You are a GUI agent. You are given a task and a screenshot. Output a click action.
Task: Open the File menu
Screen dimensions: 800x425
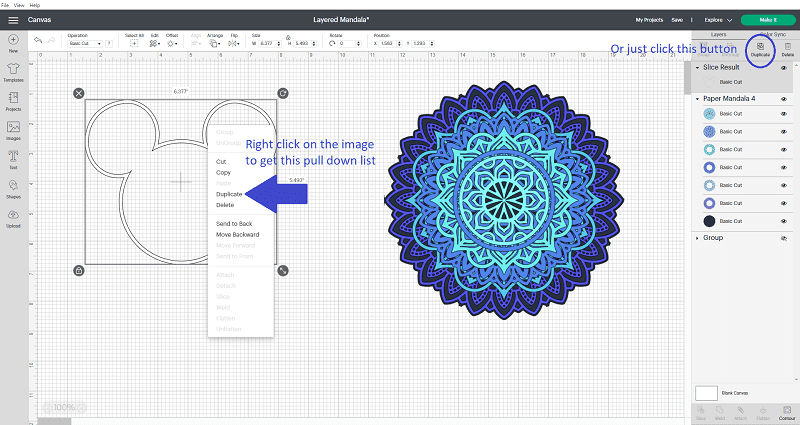(5, 5)
